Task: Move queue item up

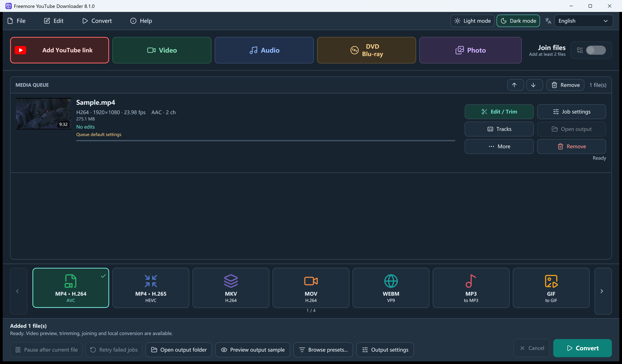Action: coord(515,85)
